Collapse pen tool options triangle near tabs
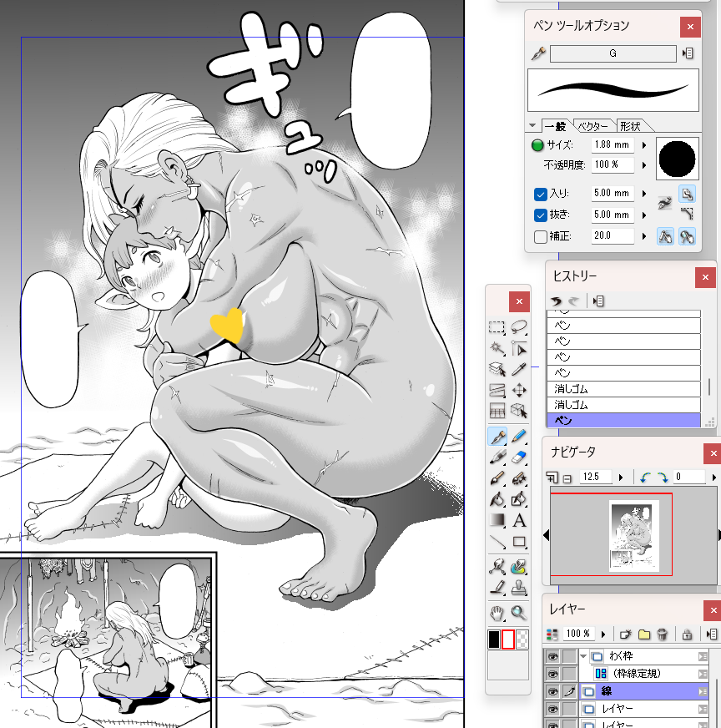Image resolution: width=721 pixels, height=728 pixels. tap(532, 125)
